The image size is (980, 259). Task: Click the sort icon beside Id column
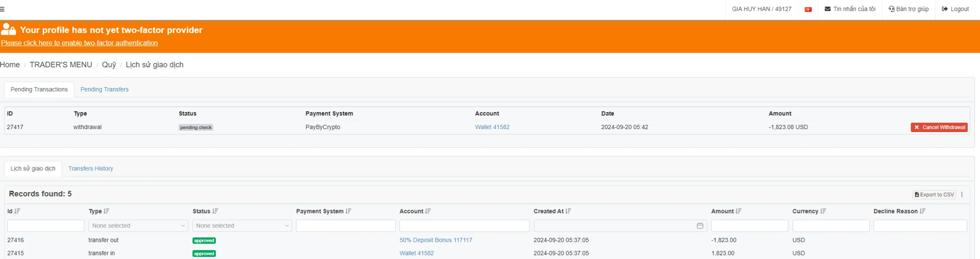[17, 211]
